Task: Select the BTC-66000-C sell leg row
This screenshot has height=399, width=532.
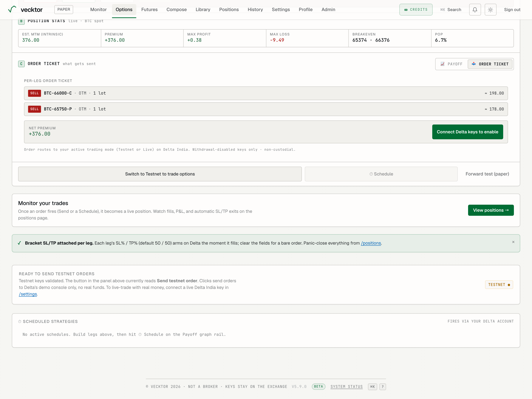Action: (x=266, y=93)
